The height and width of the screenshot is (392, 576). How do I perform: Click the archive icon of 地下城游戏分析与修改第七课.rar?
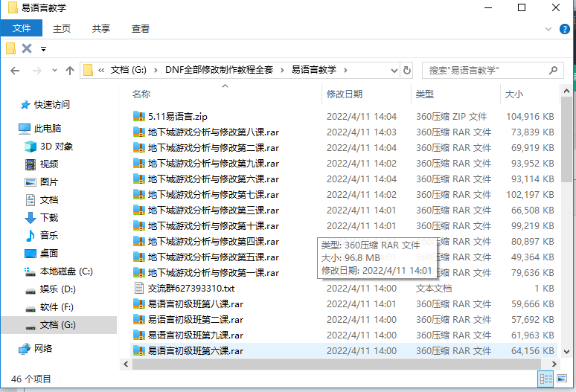(x=139, y=195)
